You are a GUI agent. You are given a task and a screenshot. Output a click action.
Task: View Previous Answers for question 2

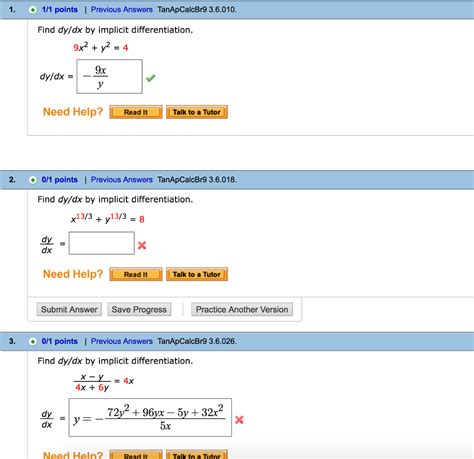point(122,180)
